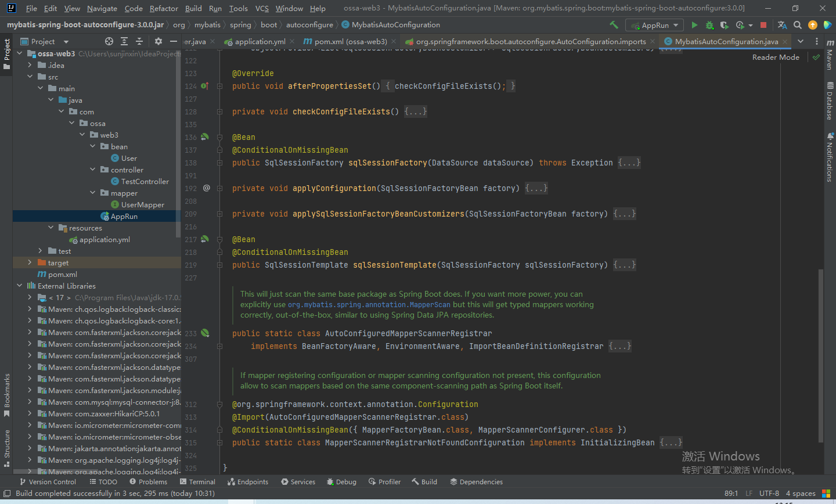Switch to pom.xml (ossa-web3) tab
Screen dimensions: 836x504
(x=350, y=41)
